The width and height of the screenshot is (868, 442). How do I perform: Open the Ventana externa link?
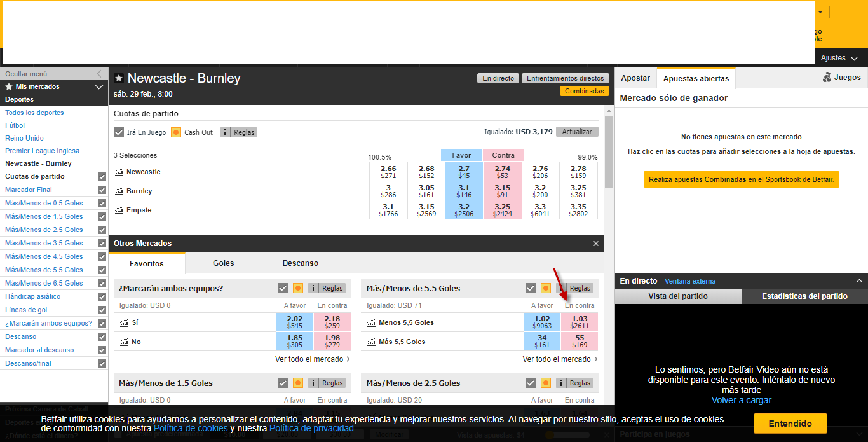click(x=690, y=281)
